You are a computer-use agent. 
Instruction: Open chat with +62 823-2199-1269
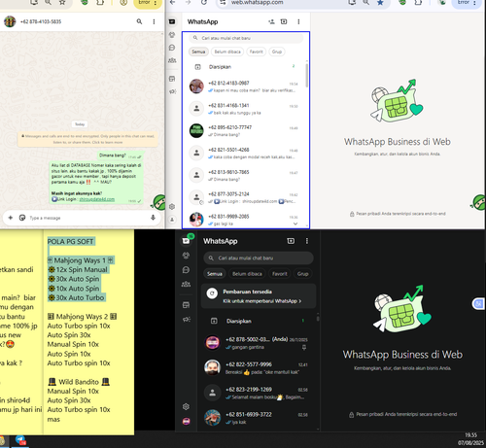[259, 393]
